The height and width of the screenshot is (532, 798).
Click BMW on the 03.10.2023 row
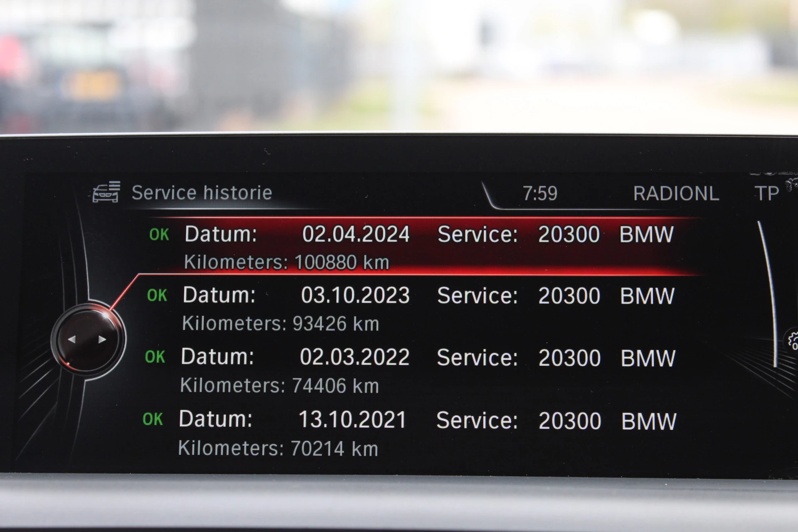click(647, 296)
